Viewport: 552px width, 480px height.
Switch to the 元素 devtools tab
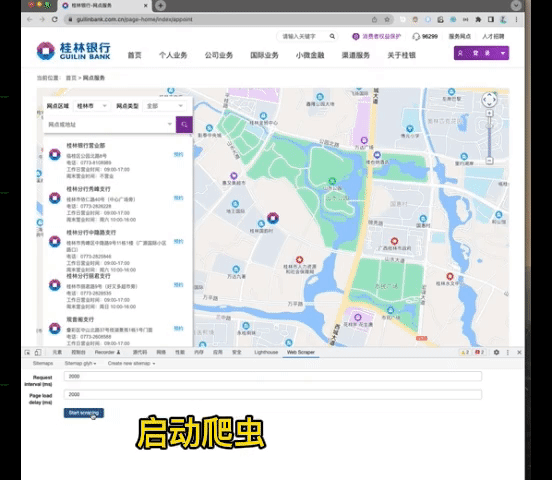click(x=57, y=352)
